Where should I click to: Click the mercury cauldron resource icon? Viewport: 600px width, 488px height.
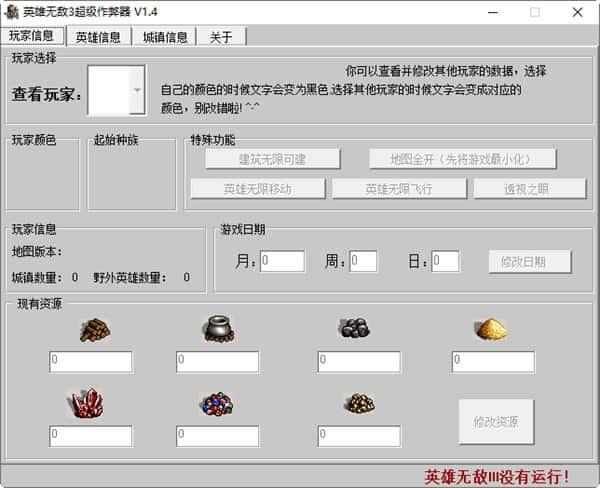[x=217, y=328]
